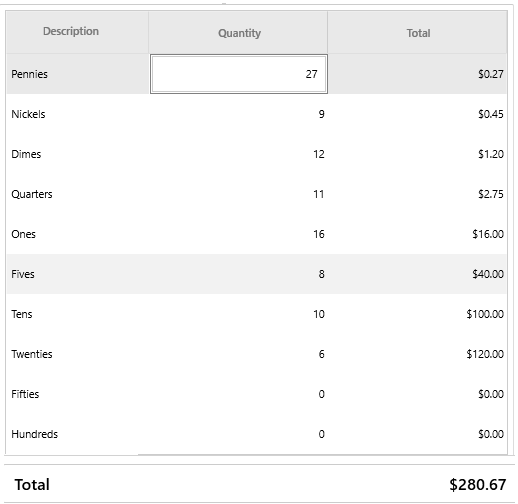Select the Twenties quantity cell showing 6
The height and width of the screenshot is (504, 518).
(238, 354)
